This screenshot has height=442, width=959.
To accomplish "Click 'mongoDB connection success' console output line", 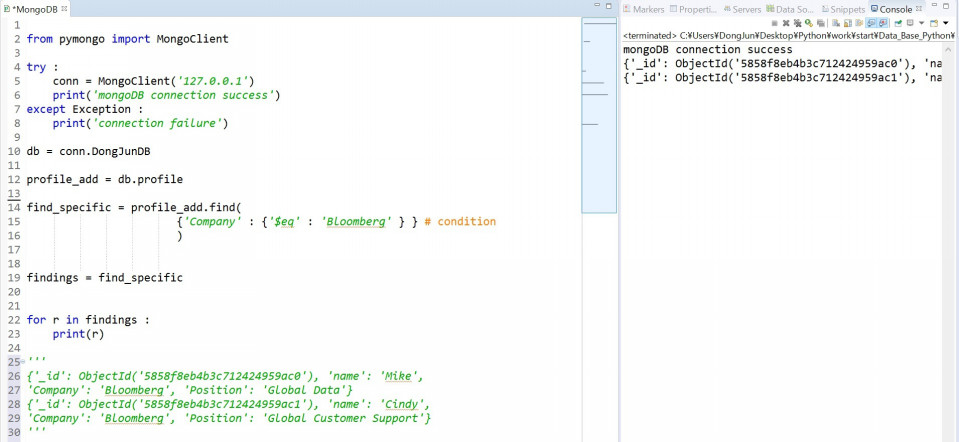I will pos(708,50).
